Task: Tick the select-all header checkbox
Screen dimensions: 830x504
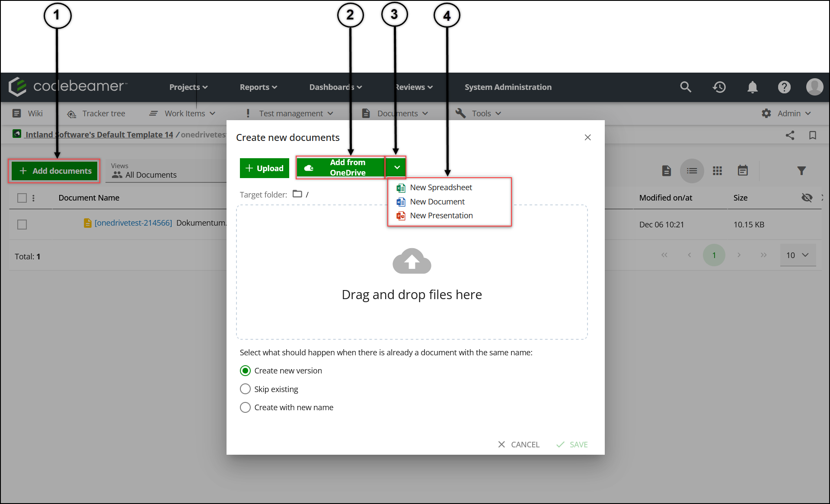Action: pyautogui.click(x=22, y=198)
